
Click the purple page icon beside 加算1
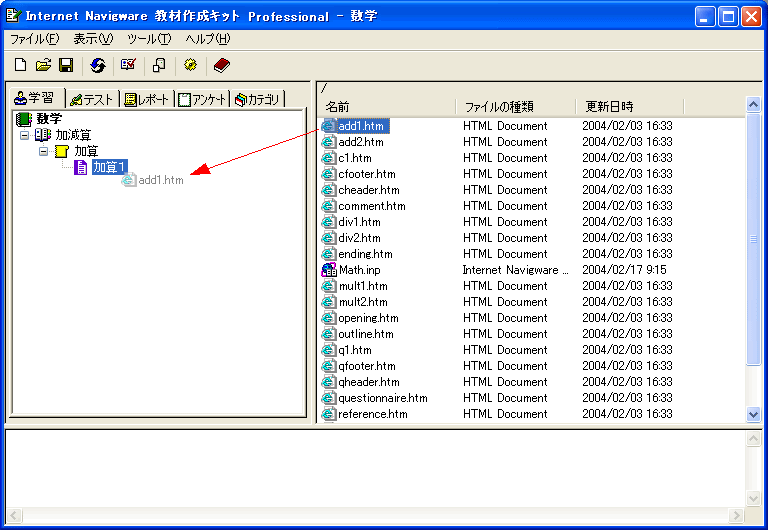tap(81, 167)
